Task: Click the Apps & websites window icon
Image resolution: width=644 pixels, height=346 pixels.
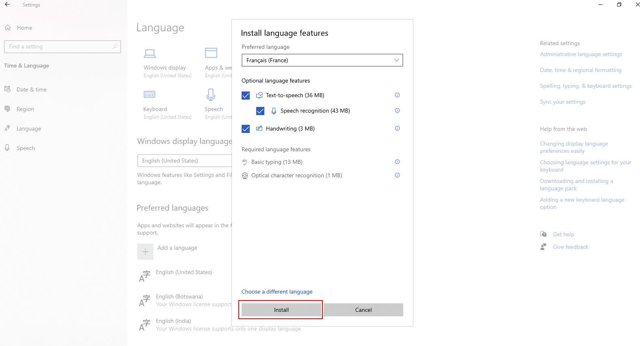Action: pyautogui.click(x=211, y=53)
